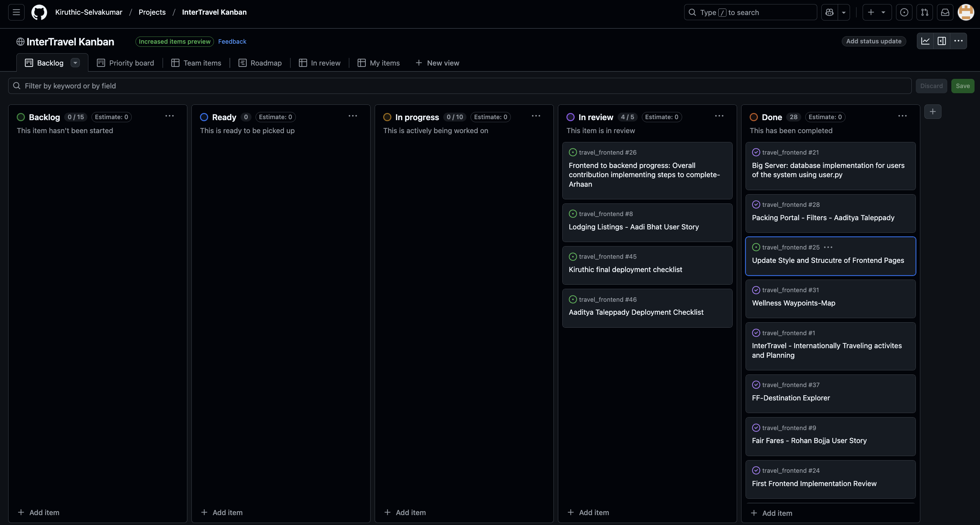This screenshot has width=980, height=525.
Task: Switch to the Roadmap tab
Action: coord(260,63)
